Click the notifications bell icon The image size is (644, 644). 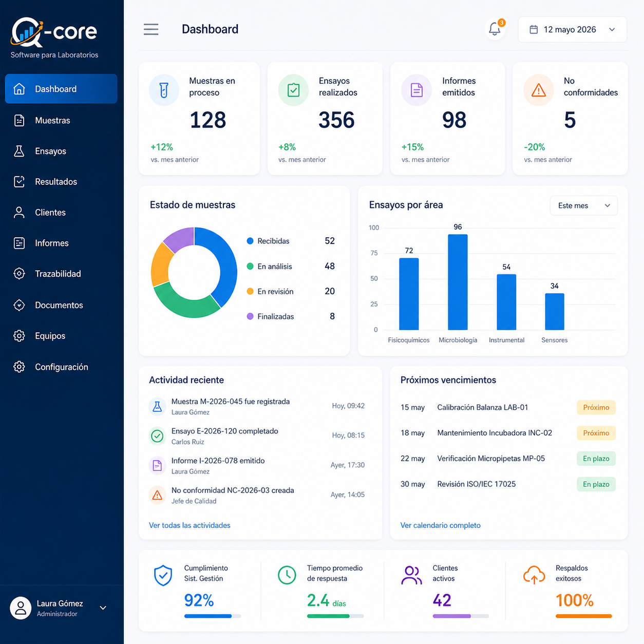(x=495, y=29)
